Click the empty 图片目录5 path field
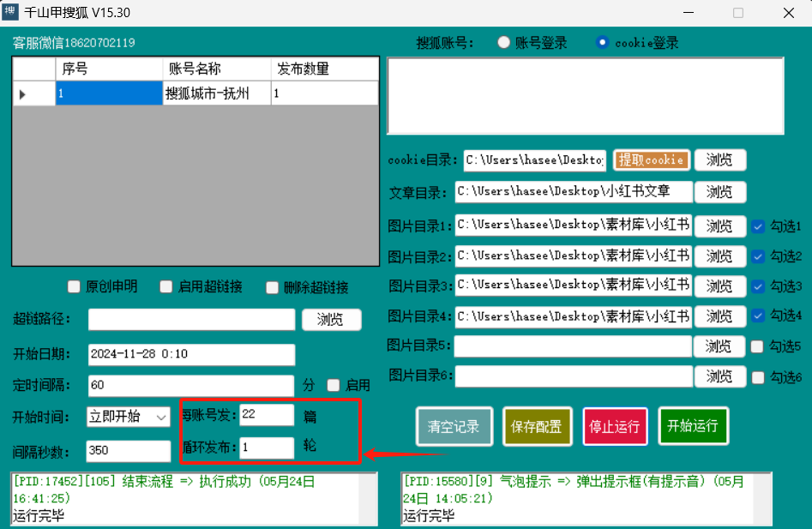The height and width of the screenshot is (529, 812). coord(573,346)
